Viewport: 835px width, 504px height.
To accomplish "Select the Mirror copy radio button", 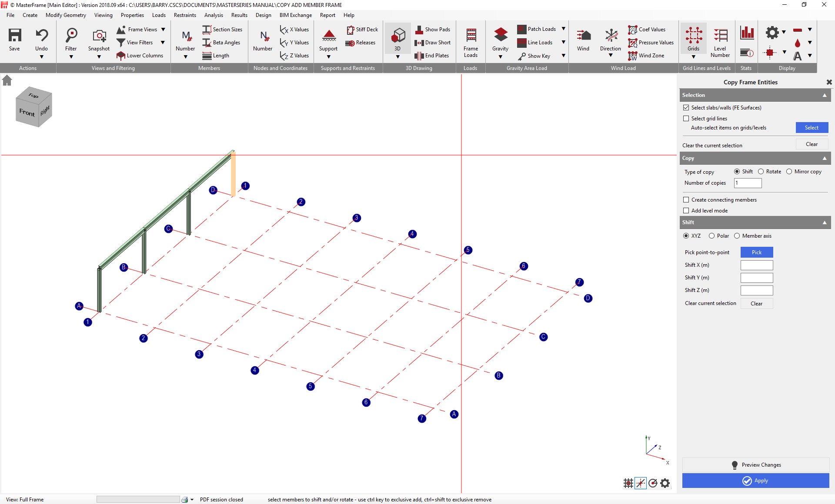I will [789, 172].
